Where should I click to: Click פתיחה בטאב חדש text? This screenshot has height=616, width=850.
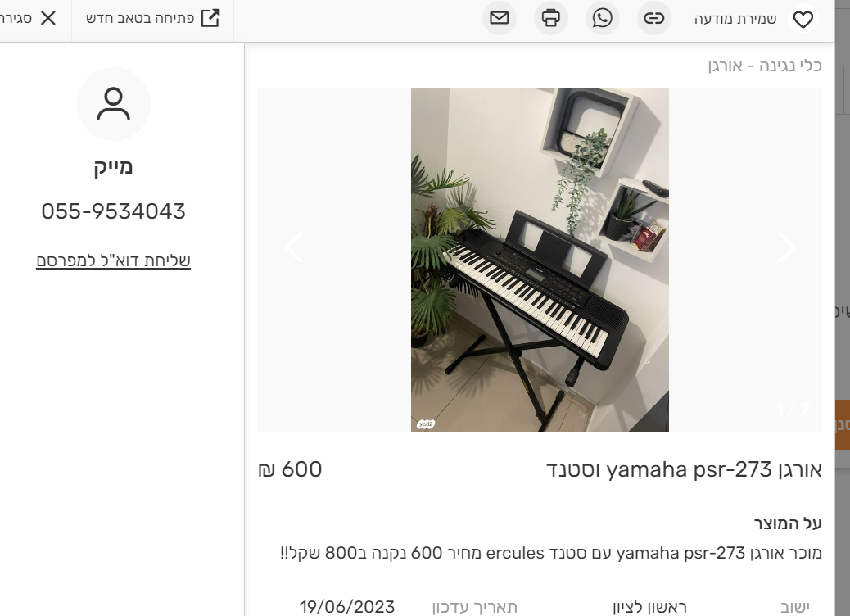(140, 18)
